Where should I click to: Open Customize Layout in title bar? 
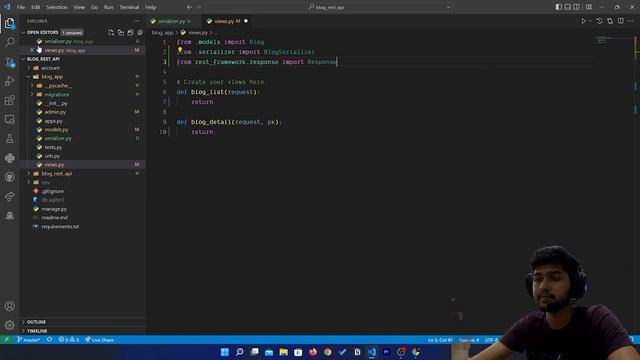[589, 7]
